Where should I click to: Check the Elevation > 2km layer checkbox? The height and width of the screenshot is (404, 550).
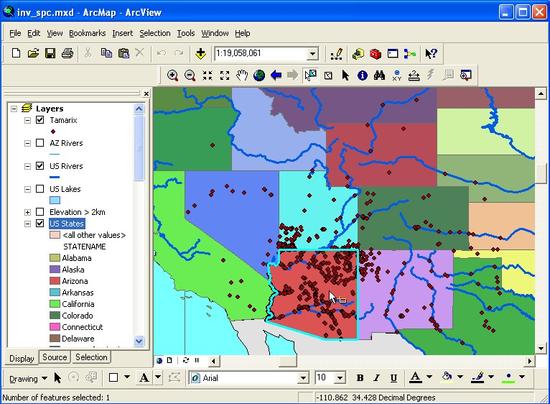coord(40,212)
